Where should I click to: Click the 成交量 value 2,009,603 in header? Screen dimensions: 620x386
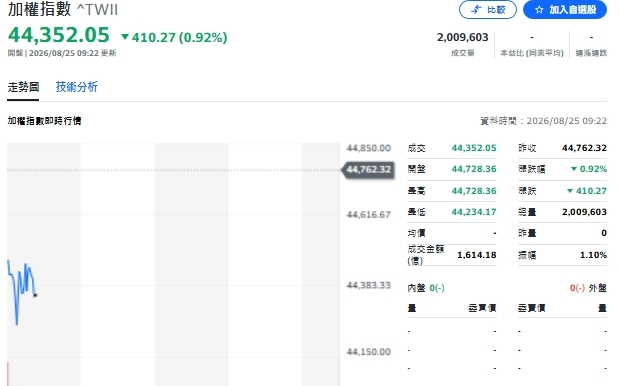click(x=463, y=37)
